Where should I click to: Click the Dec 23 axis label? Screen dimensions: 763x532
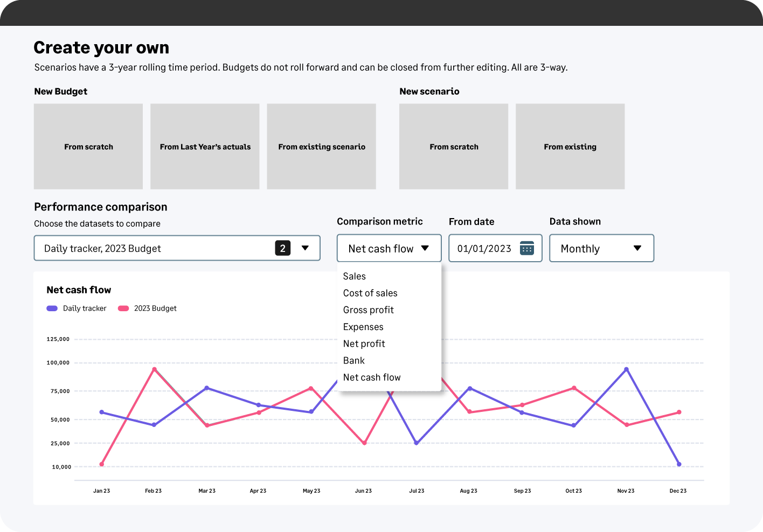tap(678, 491)
